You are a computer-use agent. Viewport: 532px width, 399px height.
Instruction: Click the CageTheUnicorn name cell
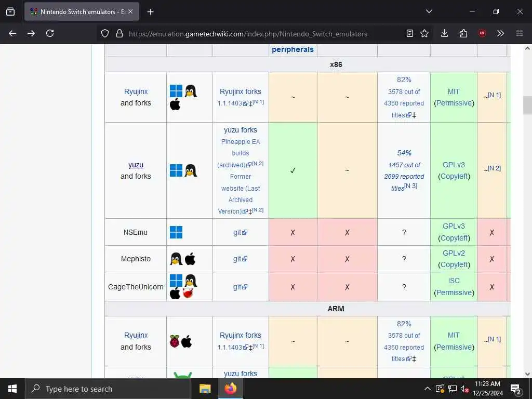click(x=136, y=287)
